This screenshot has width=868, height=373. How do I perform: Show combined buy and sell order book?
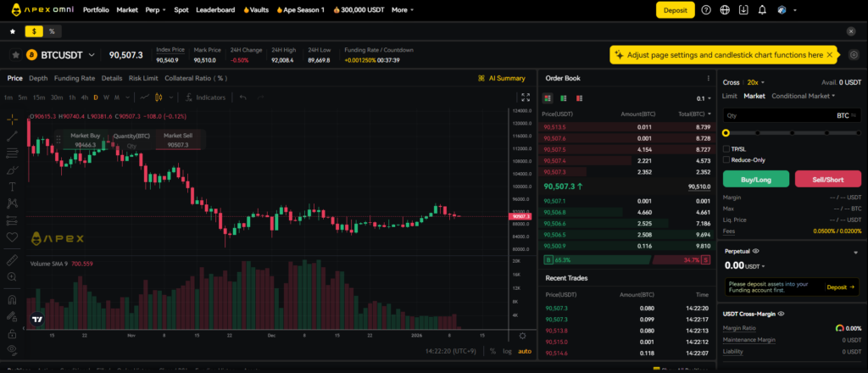point(548,98)
